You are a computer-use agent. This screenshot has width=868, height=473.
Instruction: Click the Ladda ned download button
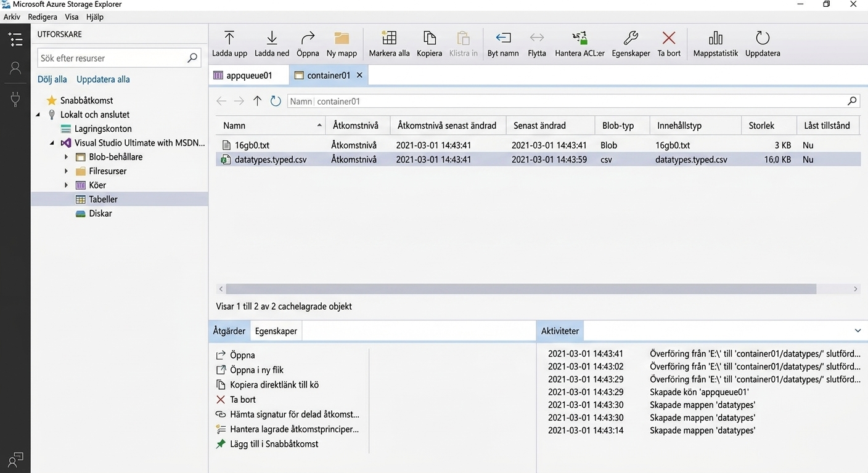(272, 44)
